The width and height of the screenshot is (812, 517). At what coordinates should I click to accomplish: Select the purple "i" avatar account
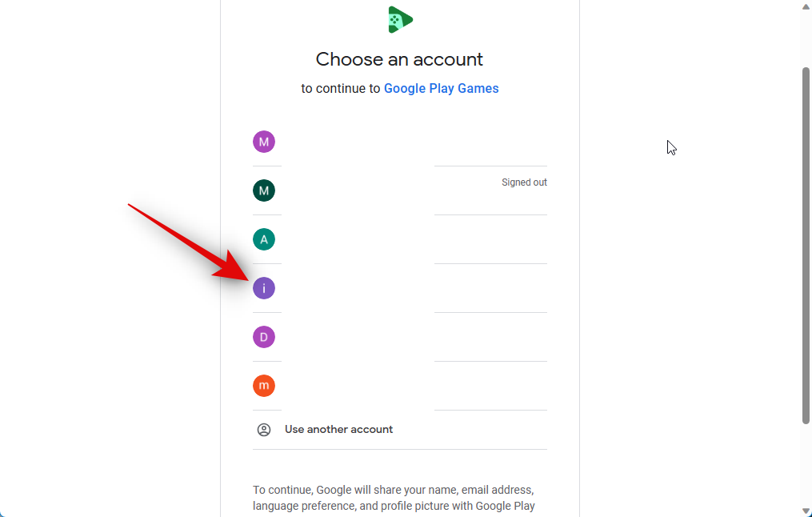tap(264, 288)
